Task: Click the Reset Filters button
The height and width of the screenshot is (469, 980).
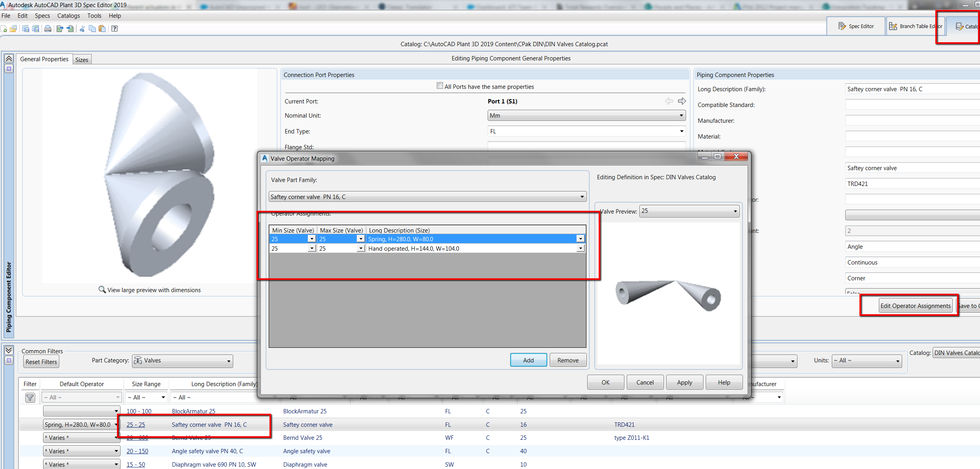Action: coord(41,362)
